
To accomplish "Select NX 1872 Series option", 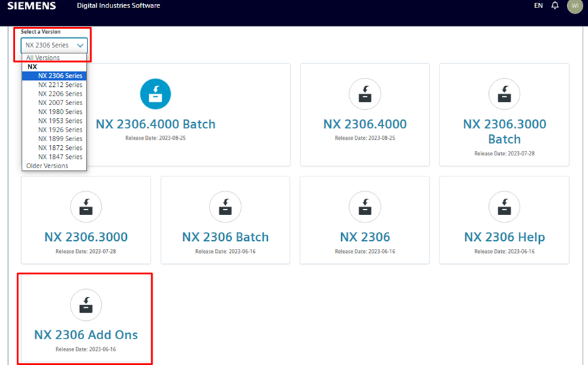I will [54, 147].
